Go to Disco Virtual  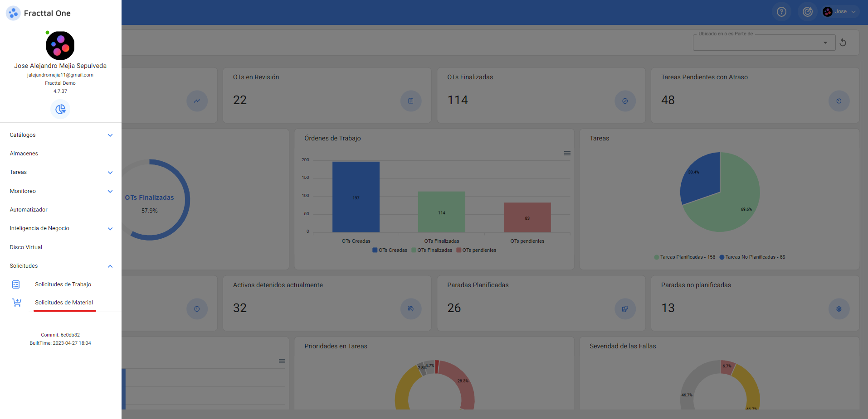pyautogui.click(x=26, y=247)
